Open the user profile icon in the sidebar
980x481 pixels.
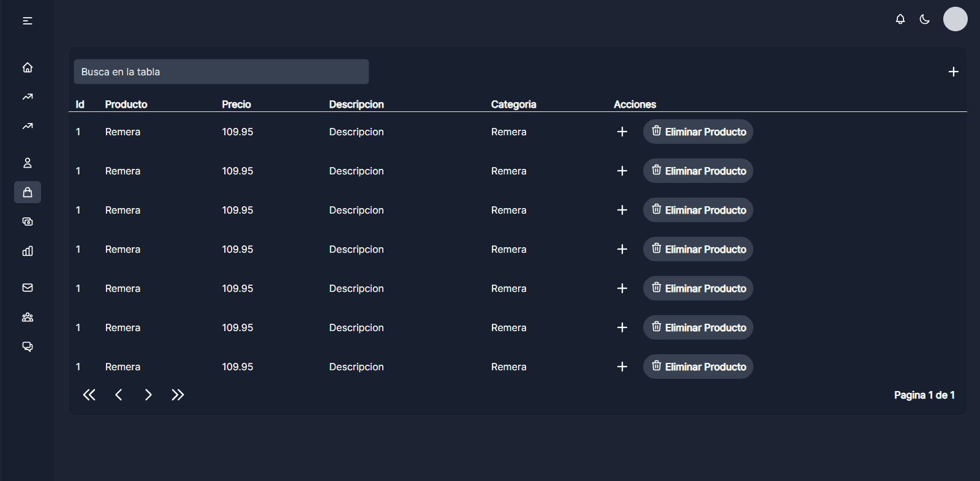28,163
